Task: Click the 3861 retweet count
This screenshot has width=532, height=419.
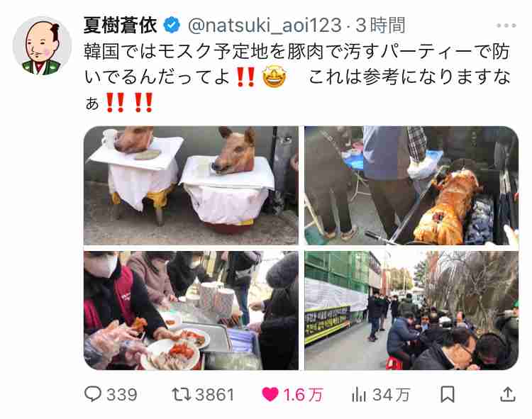Action: tap(215, 395)
